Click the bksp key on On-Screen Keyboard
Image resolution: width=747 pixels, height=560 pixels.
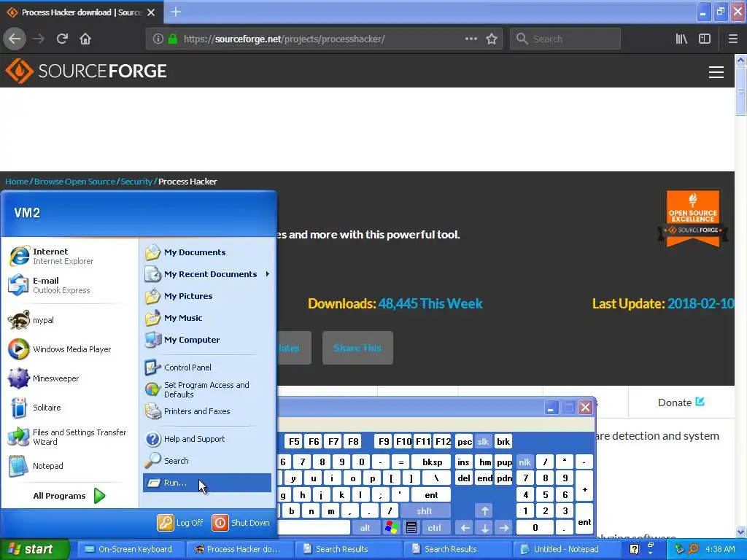tap(432, 462)
